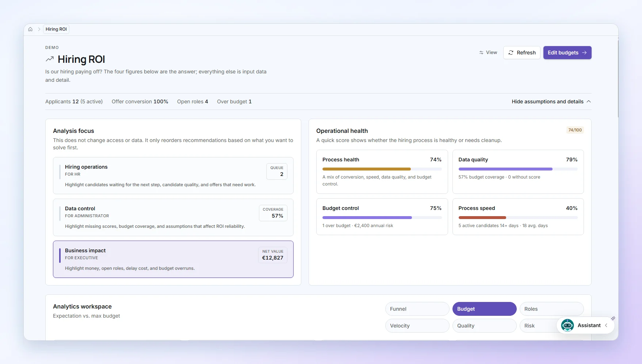Click the Refresh button
Image resolution: width=642 pixels, height=364 pixels.
(x=521, y=53)
